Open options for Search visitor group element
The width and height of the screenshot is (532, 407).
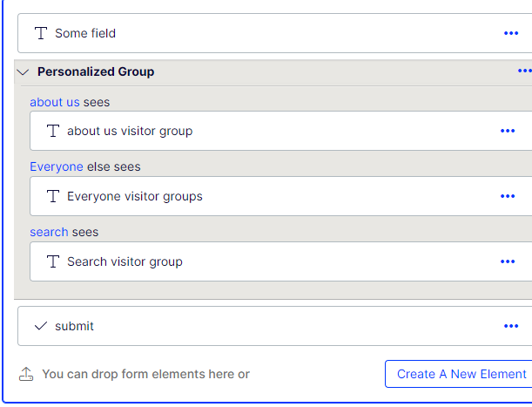click(508, 261)
